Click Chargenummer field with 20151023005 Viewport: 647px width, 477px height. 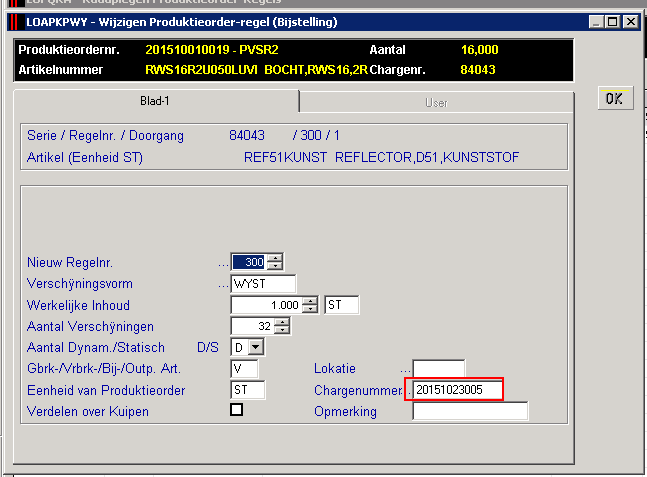pos(458,390)
